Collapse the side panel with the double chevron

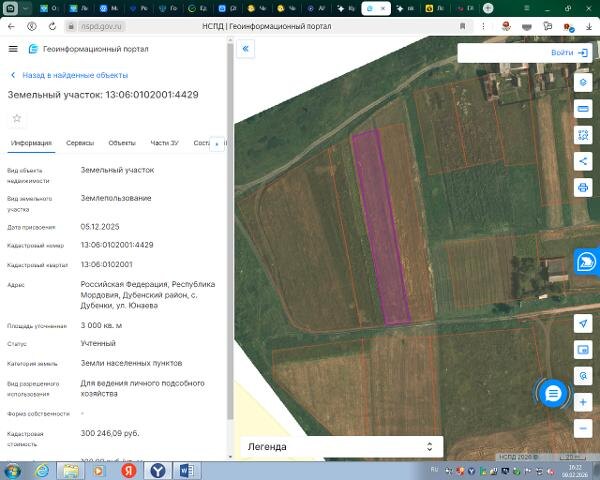(246, 49)
